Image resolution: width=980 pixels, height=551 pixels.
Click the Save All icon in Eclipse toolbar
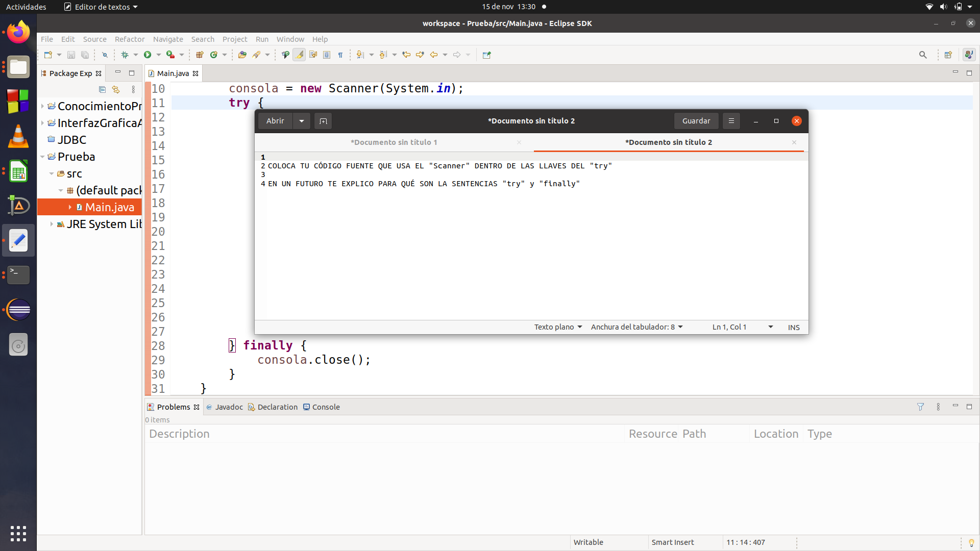[x=85, y=55]
